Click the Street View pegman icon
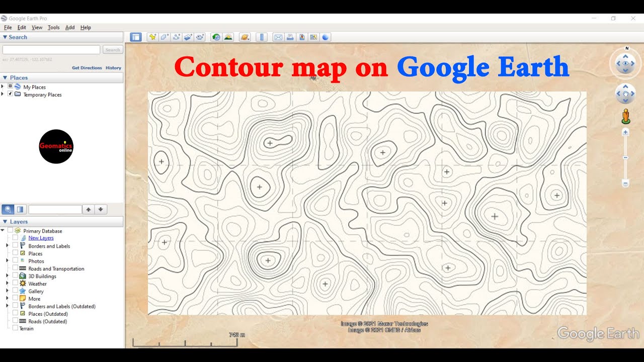The width and height of the screenshot is (644, 362). (x=625, y=116)
